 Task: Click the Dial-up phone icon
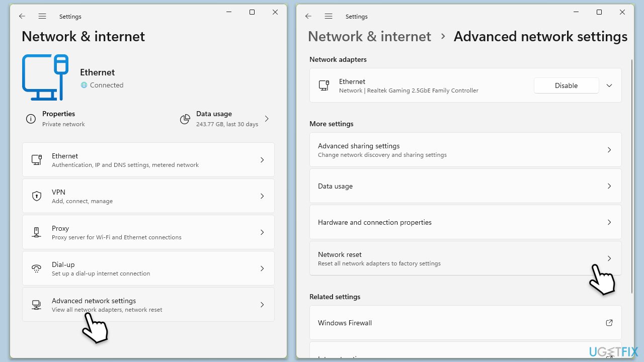click(x=37, y=268)
